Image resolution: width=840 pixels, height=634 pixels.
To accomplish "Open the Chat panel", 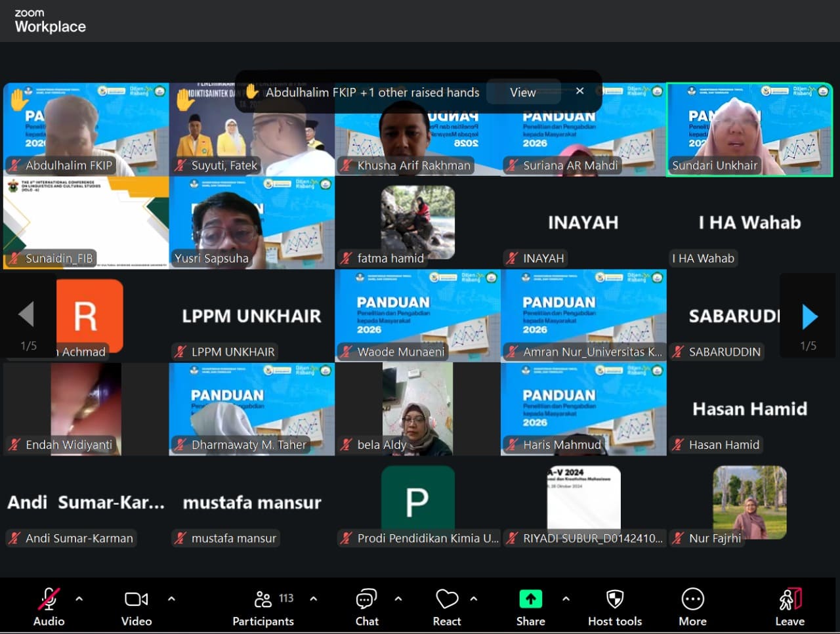I will click(x=367, y=607).
